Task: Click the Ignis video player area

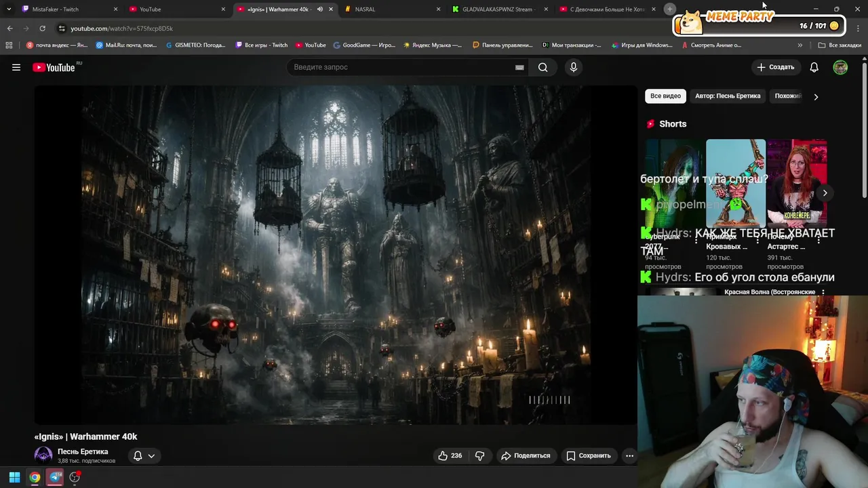Action: [x=336, y=255]
